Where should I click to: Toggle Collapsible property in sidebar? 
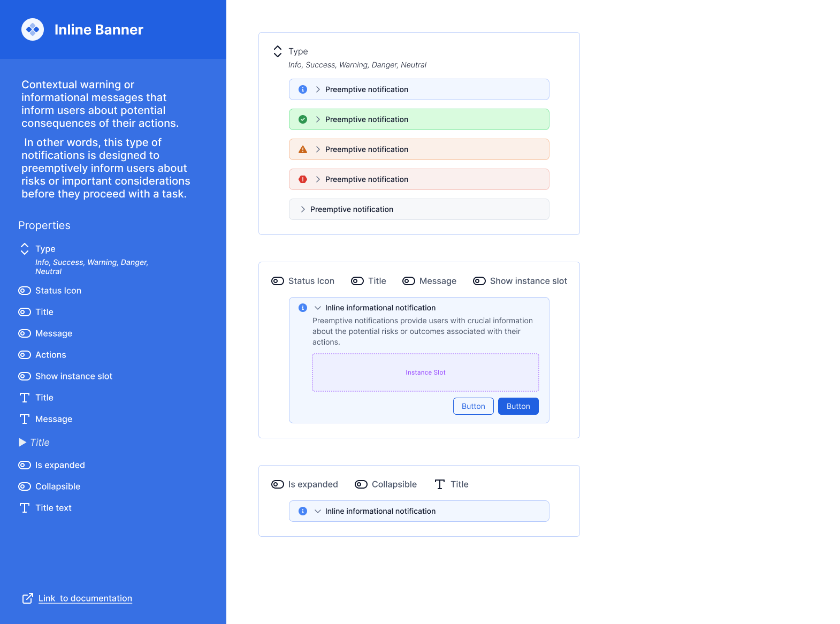click(25, 486)
